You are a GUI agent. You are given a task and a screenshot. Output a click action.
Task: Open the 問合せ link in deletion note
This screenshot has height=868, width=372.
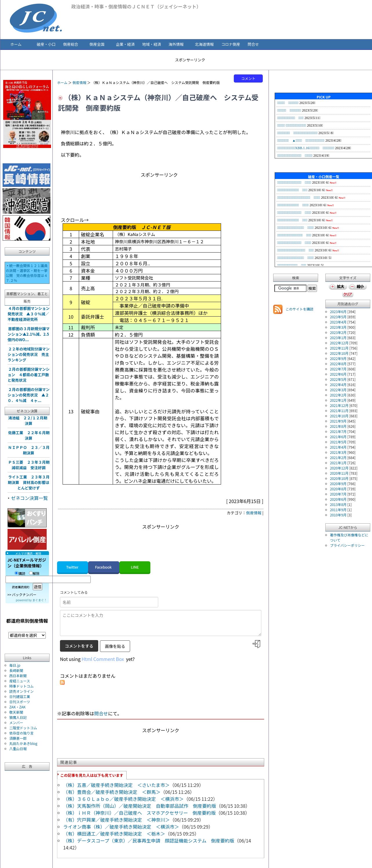click(101, 713)
